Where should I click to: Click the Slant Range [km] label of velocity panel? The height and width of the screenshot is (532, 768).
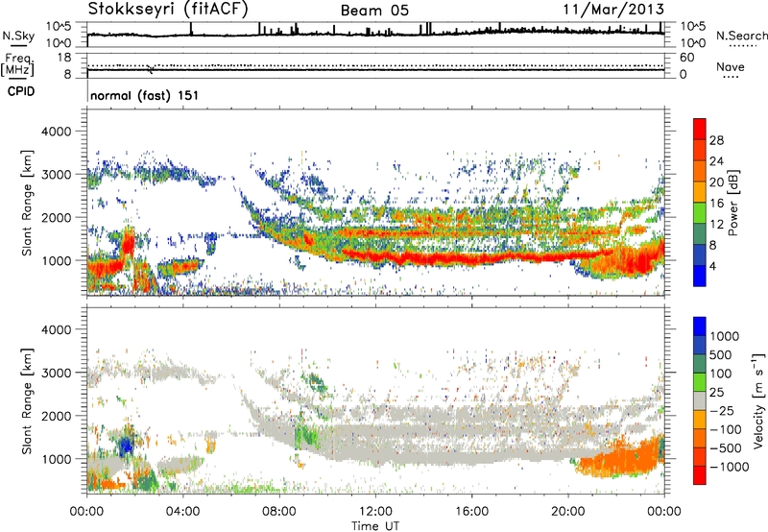pyautogui.click(x=27, y=400)
